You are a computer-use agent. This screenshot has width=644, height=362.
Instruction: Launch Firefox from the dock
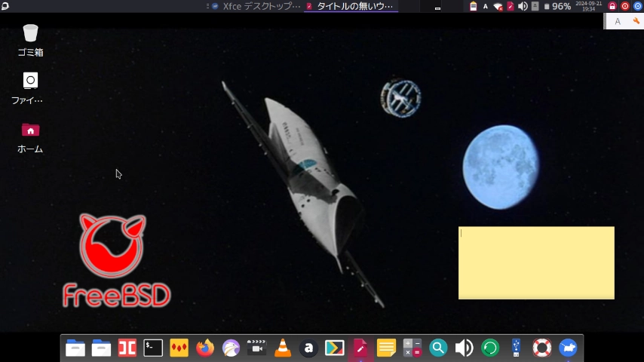pos(205,348)
